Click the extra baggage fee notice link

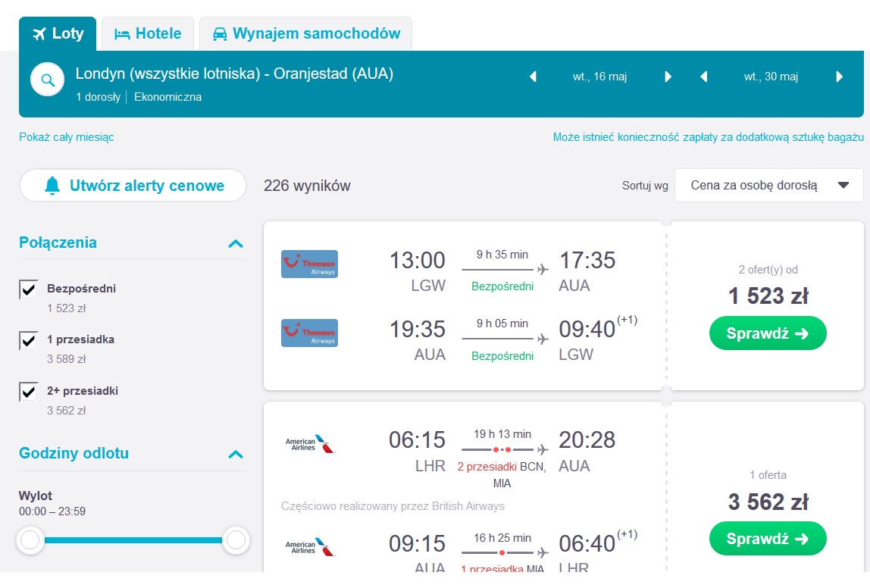click(708, 137)
